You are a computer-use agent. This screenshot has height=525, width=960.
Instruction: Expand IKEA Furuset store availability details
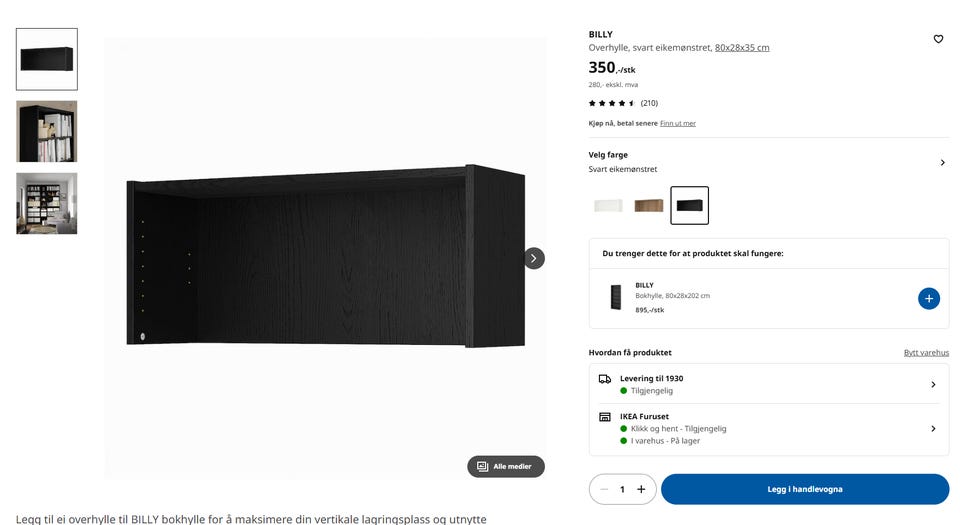(769, 428)
